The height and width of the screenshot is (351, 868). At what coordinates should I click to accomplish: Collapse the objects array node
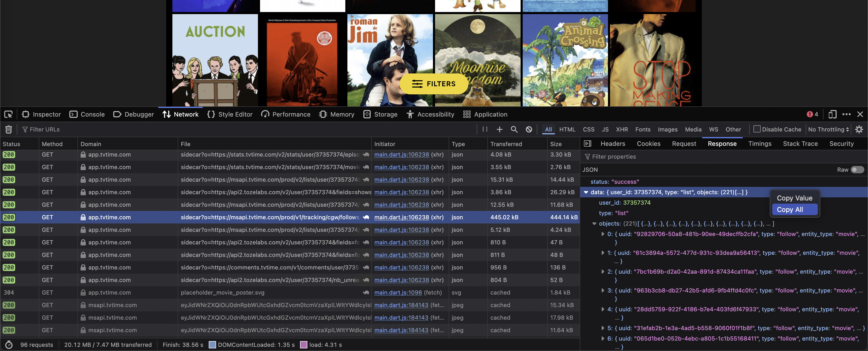[594, 223]
